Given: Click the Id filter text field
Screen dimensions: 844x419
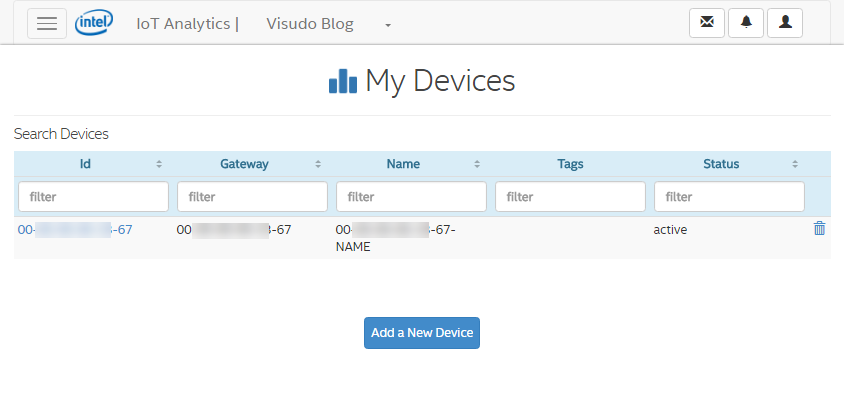Looking at the screenshot, I should tap(93, 197).
